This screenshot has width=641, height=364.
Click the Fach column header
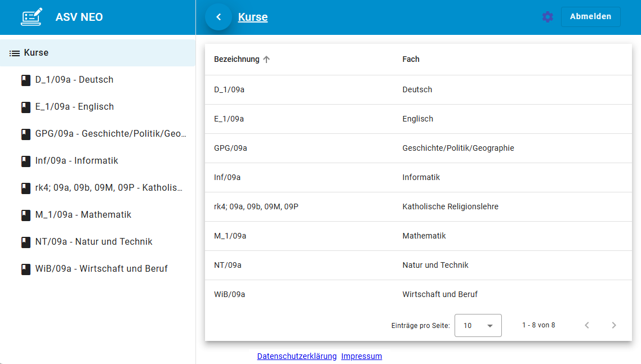click(411, 60)
